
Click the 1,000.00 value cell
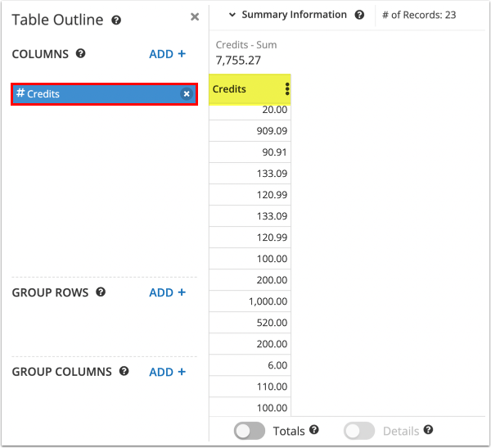coord(250,301)
